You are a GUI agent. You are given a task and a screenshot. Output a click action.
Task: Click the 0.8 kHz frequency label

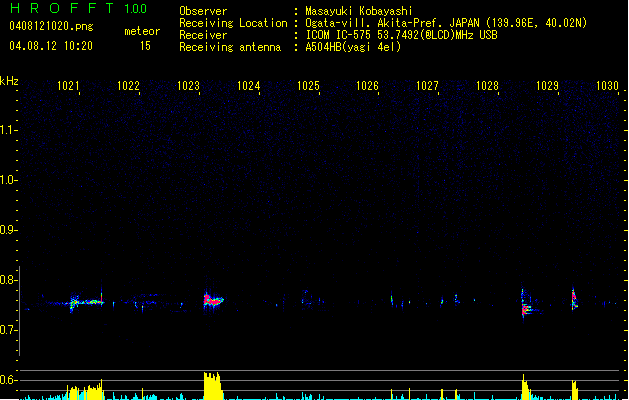(x=7, y=280)
